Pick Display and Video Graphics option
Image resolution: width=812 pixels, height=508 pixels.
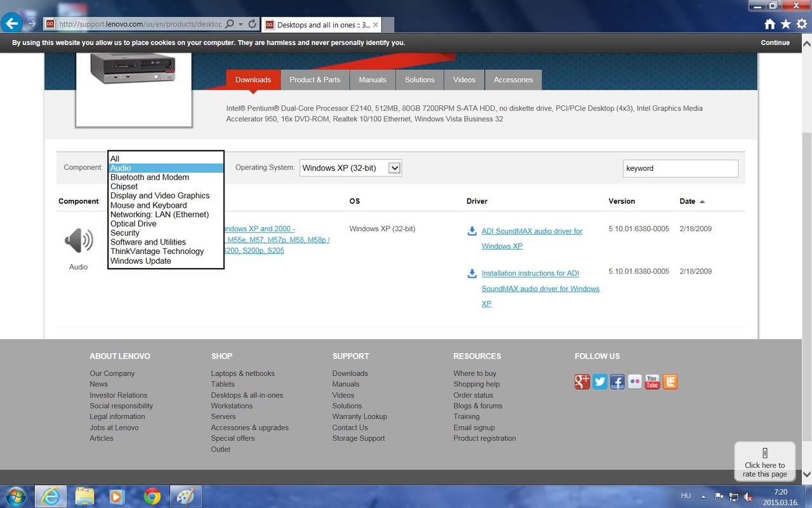point(166,196)
